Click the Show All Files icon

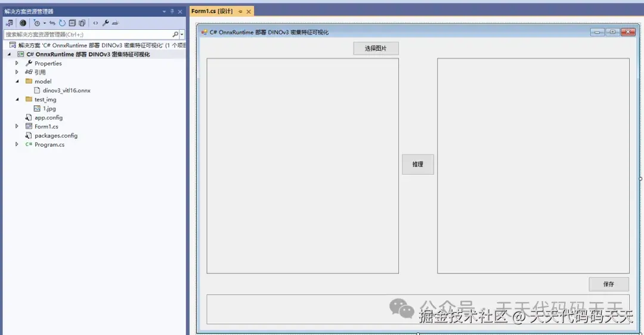pyautogui.click(x=82, y=23)
